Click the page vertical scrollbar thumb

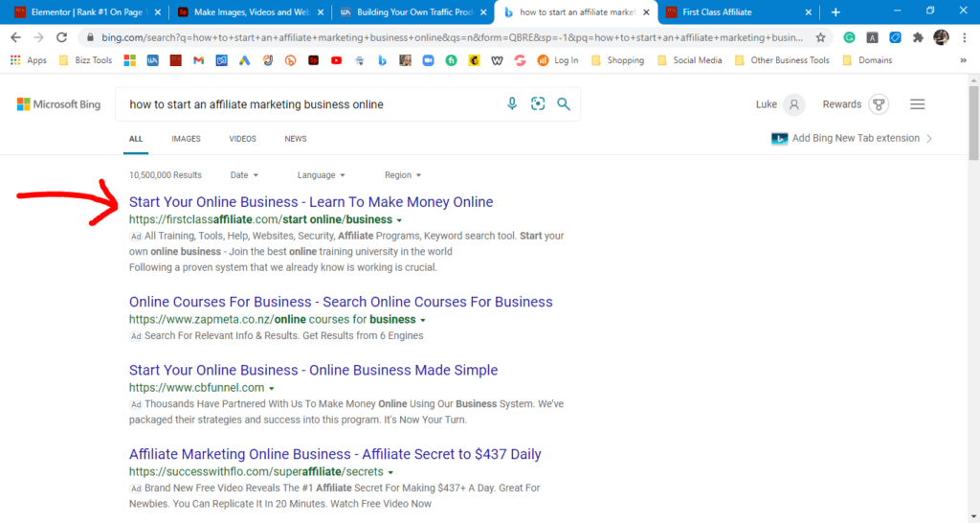click(973, 124)
